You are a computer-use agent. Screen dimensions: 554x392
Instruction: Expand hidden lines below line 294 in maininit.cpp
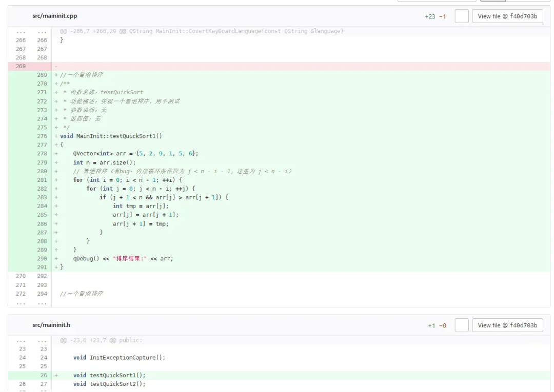point(30,303)
